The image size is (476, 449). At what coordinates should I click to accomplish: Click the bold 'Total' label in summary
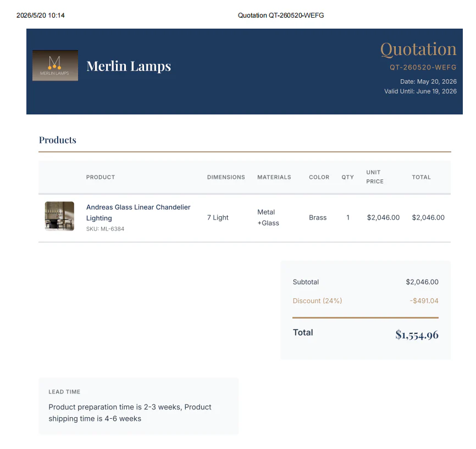pos(303,332)
